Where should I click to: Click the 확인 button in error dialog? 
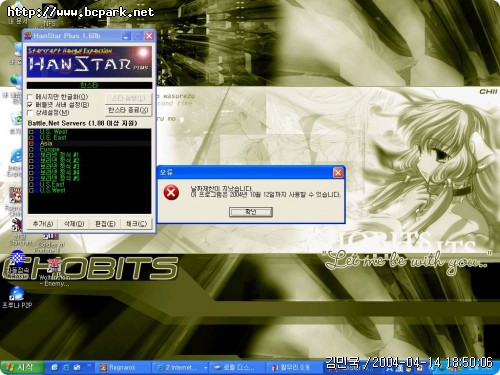[x=251, y=212]
